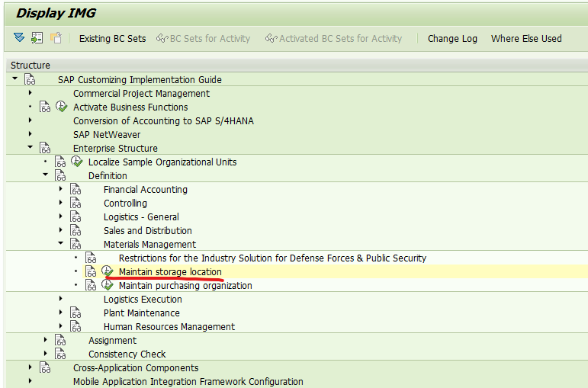588x388 pixels.
Task: Select the Maintain purchasing organization text
Action: 185,286
